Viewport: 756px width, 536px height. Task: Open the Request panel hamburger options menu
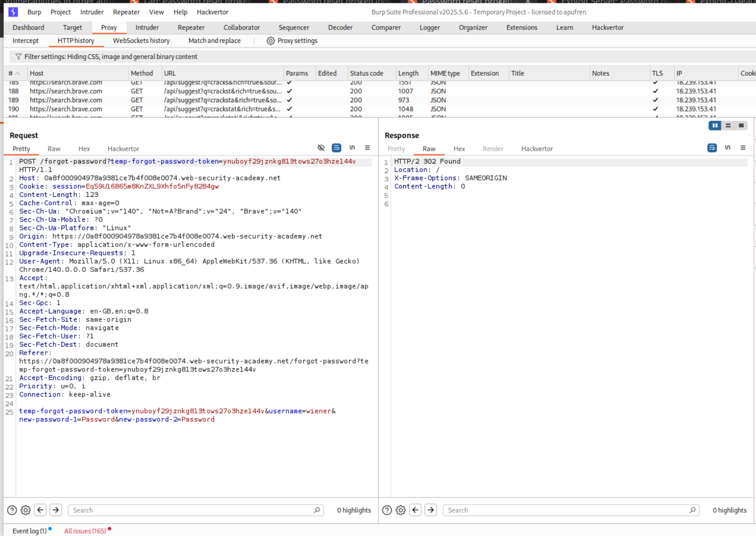(x=367, y=148)
